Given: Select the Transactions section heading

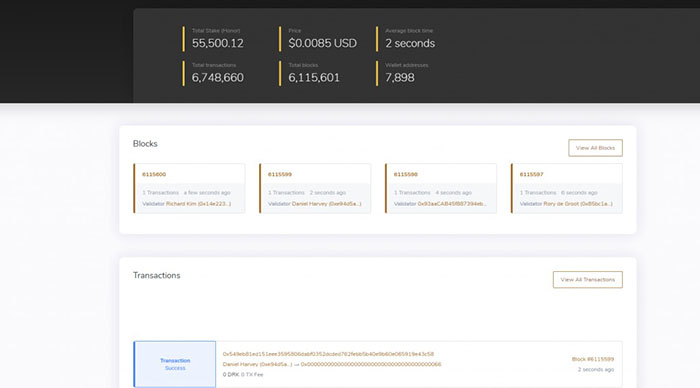Looking at the screenshot, I should 157,275.
